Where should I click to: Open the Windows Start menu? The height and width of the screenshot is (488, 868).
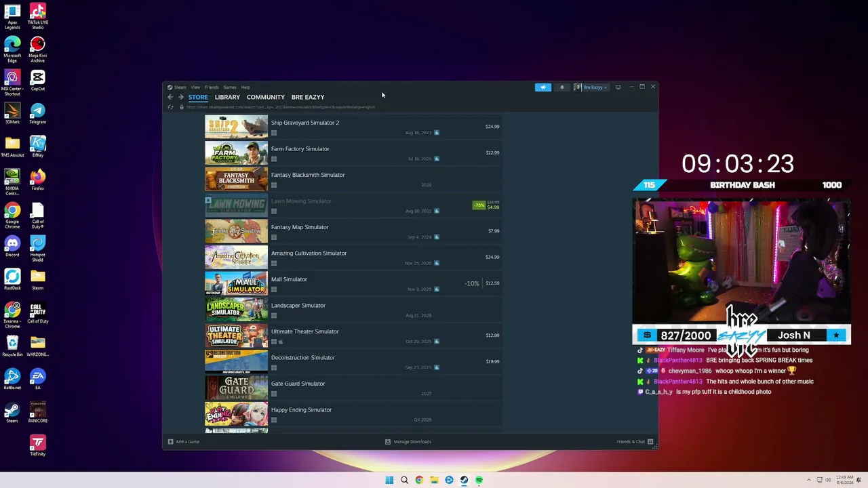[389, 480]
